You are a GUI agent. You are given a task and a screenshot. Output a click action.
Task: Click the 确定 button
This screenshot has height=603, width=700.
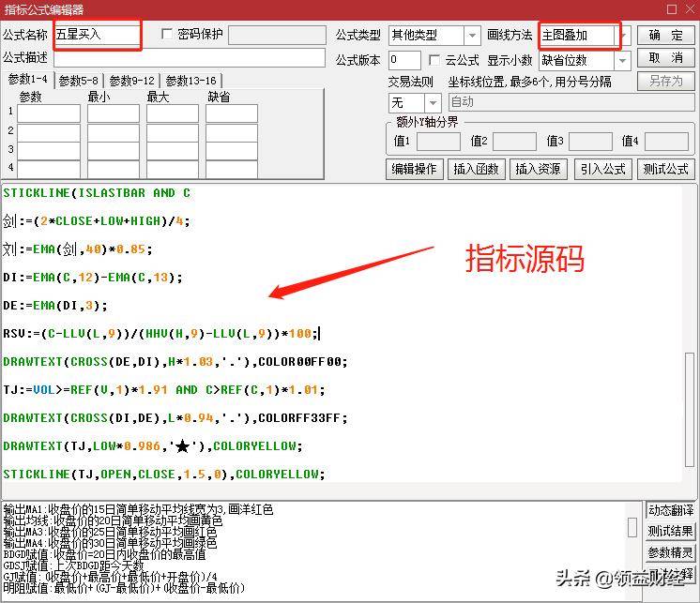(665, 35)
